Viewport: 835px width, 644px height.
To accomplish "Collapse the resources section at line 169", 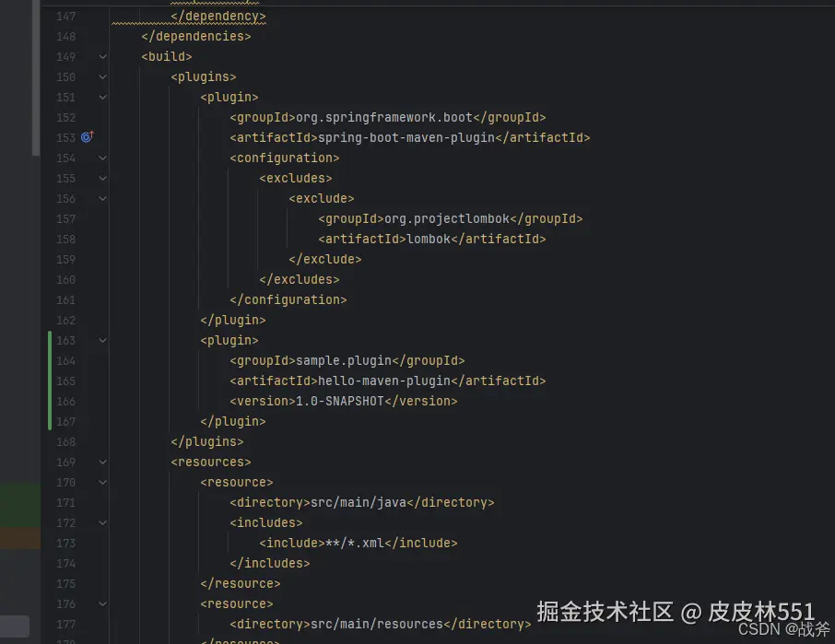I will (x=102, y=462).
